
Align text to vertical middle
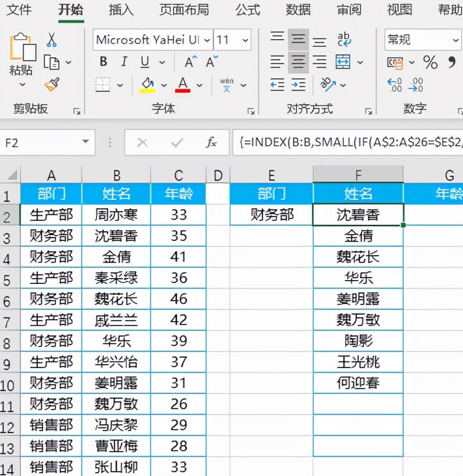(298, 39)
